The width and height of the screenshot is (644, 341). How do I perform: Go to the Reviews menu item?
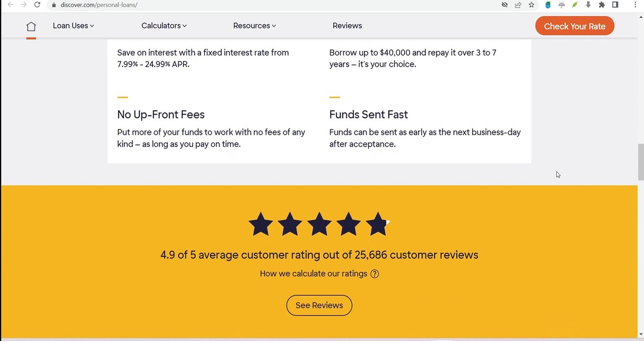point(347,26)
